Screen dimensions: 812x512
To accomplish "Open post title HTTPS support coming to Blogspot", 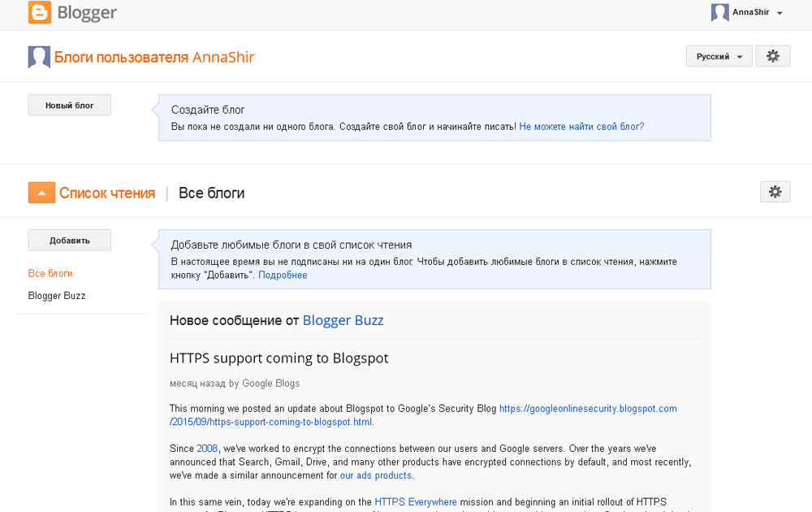I will pos(279,358).
